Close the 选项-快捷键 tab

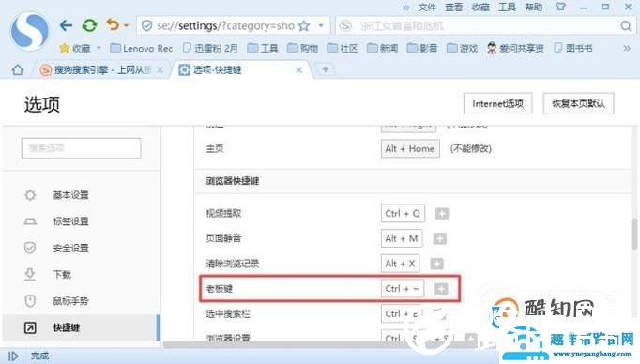click(298, 70)
